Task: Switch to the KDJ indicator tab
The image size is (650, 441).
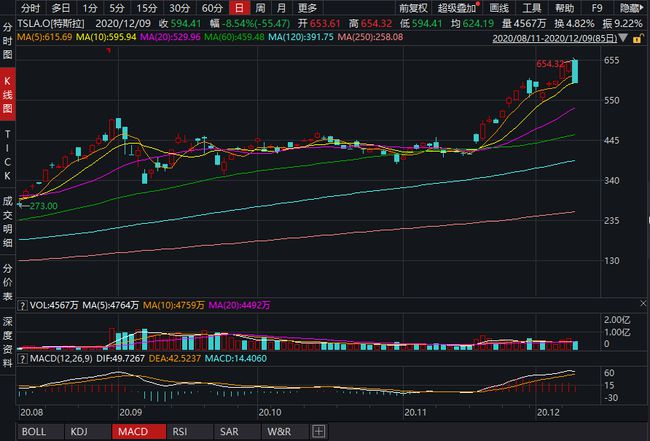Action: [78, 431]
